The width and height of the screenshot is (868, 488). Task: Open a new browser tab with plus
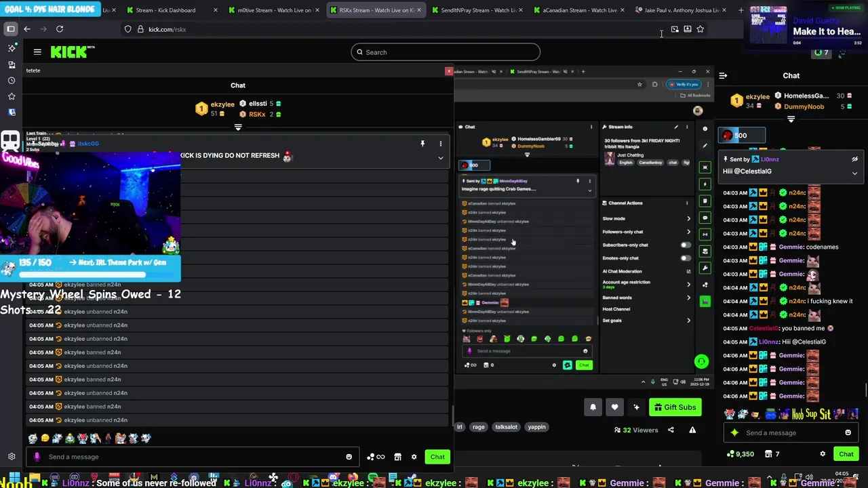point(741,10)
